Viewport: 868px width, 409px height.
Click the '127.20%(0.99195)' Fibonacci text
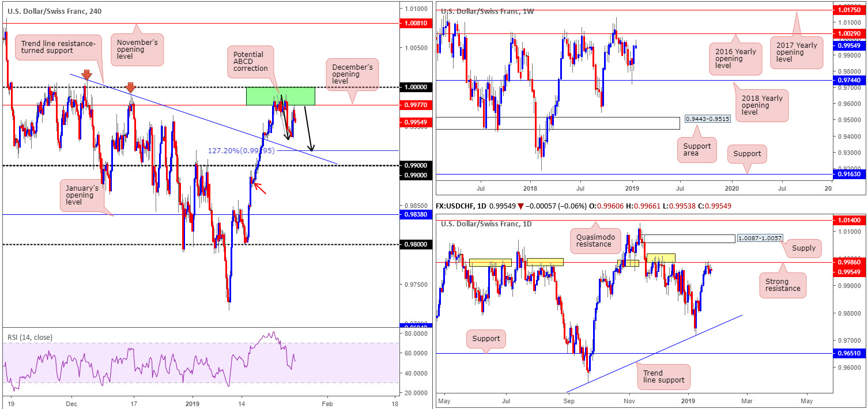(241, 151)
